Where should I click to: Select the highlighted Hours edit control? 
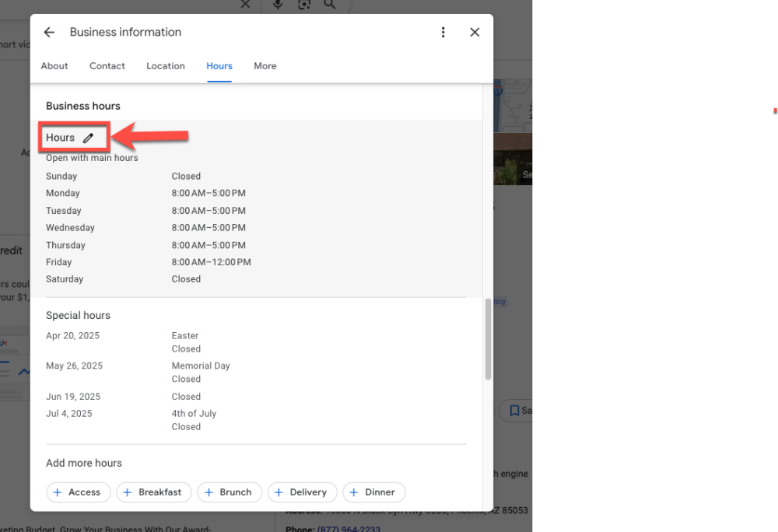[x=73, y=137]
